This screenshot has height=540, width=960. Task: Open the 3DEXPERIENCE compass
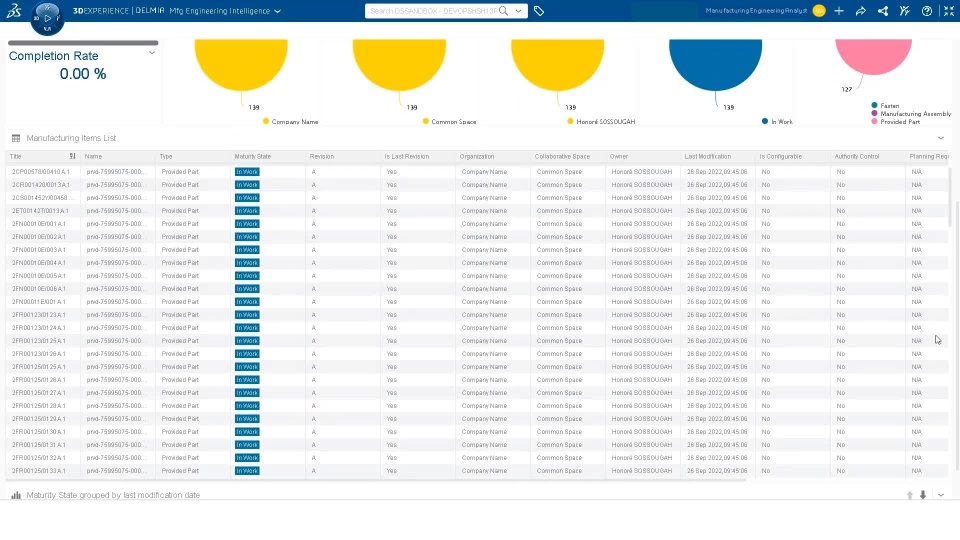click(47, 18)
